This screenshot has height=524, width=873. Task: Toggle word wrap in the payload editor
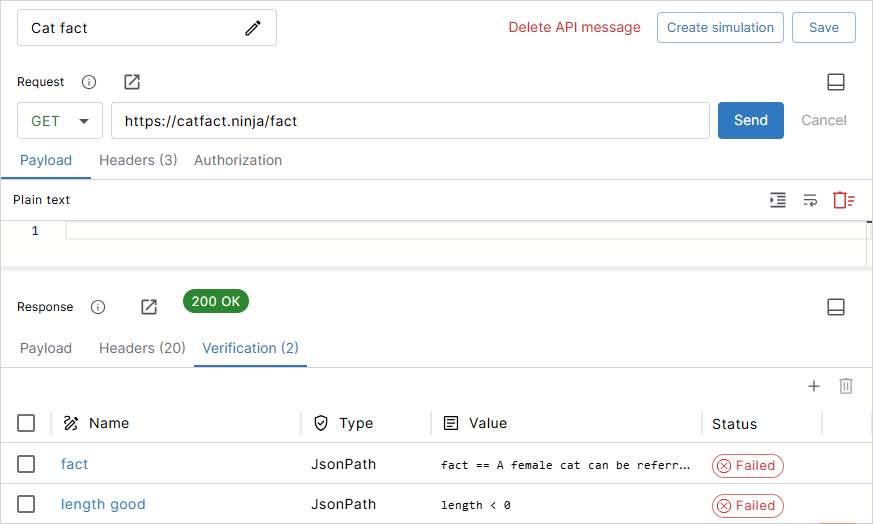[x=810, y=200]
